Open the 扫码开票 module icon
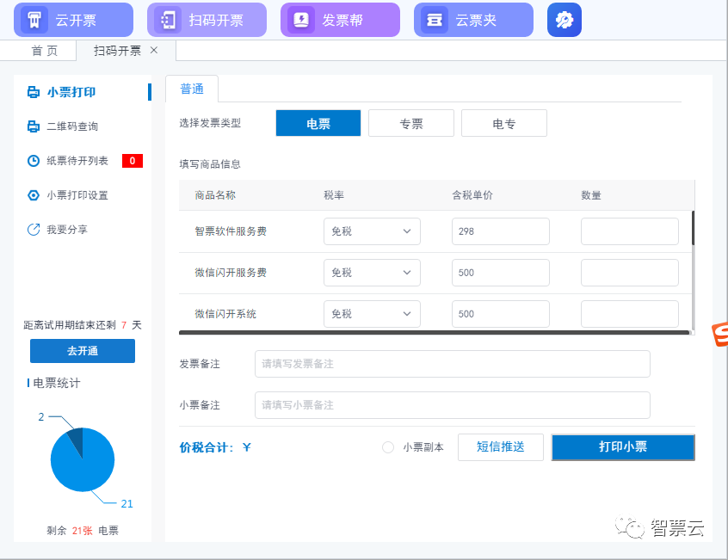Viewport: 728px width, 560px height. click(x=169, y=20)
